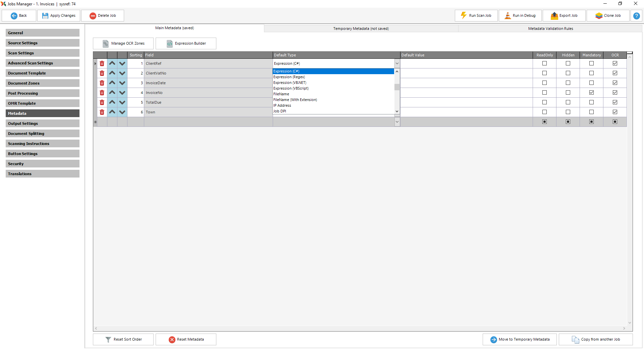Open the Document Splitting settings section

pos(43,133)
